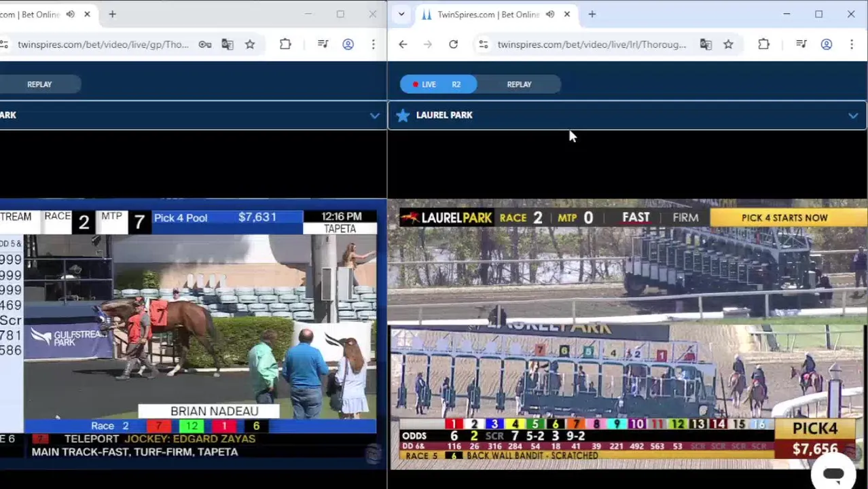868x489 pixels.
Task: Open the chat support bubble
Action: click(833, 475)
